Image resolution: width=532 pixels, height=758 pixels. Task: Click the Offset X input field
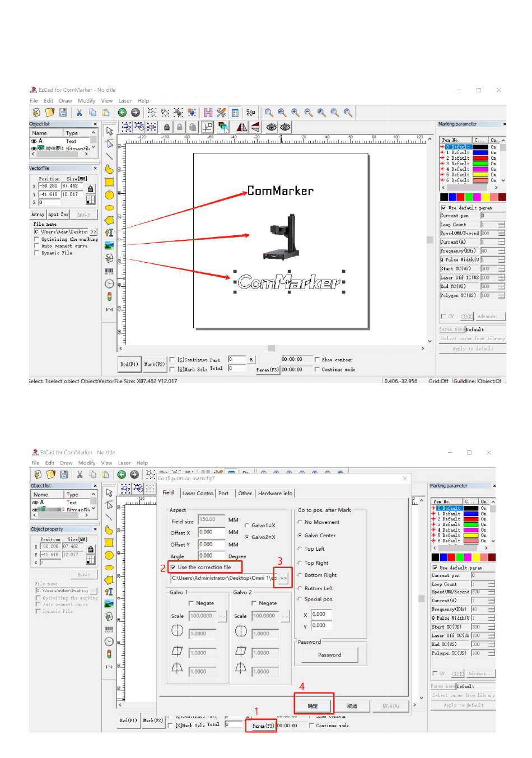211,532
